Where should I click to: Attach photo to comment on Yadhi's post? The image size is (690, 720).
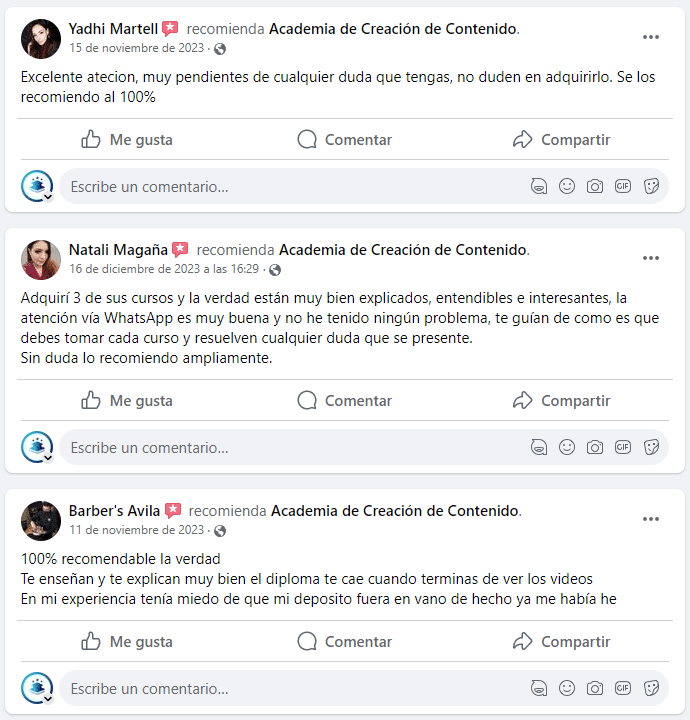(x=595, y=186)
